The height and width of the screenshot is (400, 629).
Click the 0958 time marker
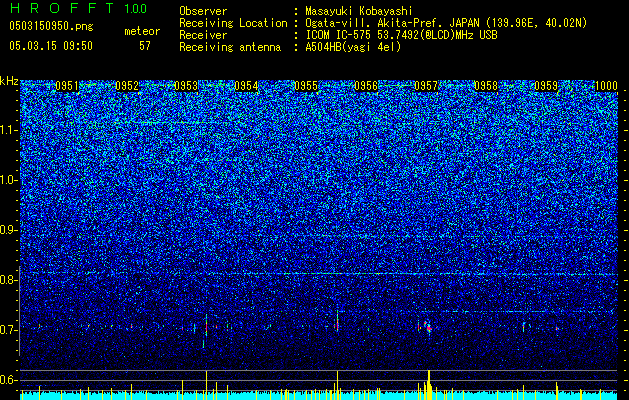486,86
